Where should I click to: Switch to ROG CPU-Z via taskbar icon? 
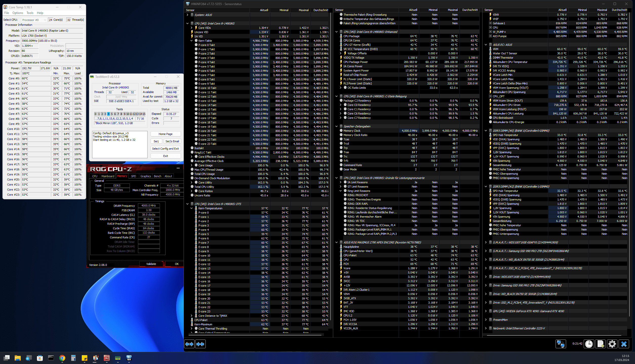[x=107, y=358]
